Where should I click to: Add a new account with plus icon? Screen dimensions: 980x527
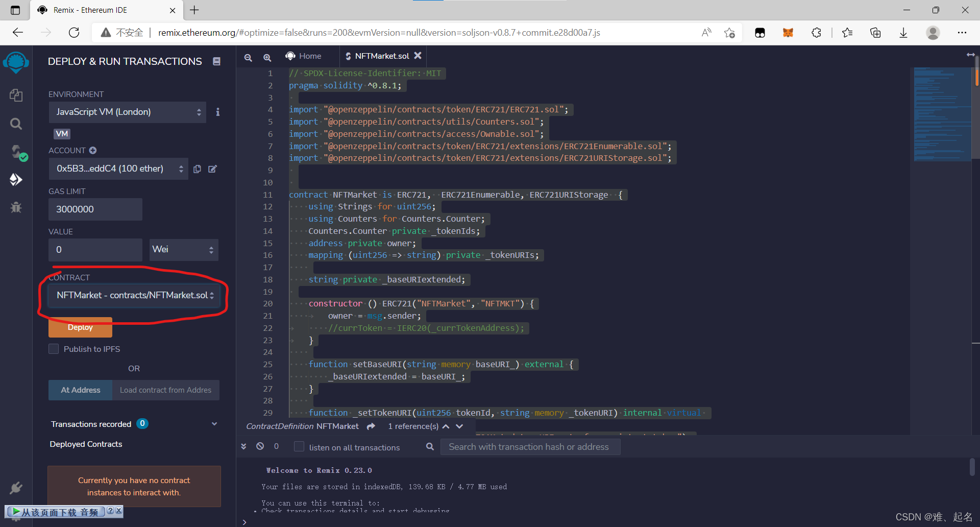(93, 150)
